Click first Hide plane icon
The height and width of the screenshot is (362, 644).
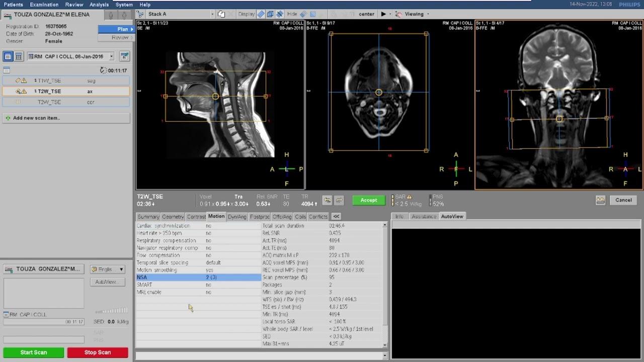click(303, 14)
